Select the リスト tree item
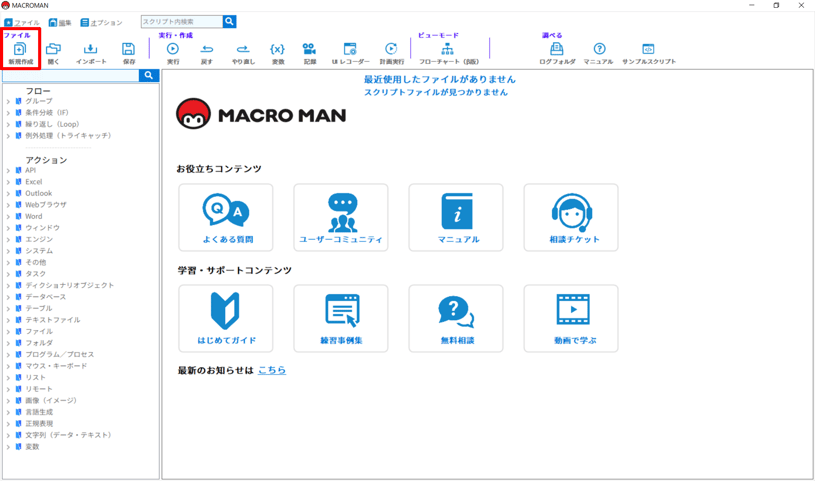The width and height of the screenshot is (815, 481). pos(35,377)
